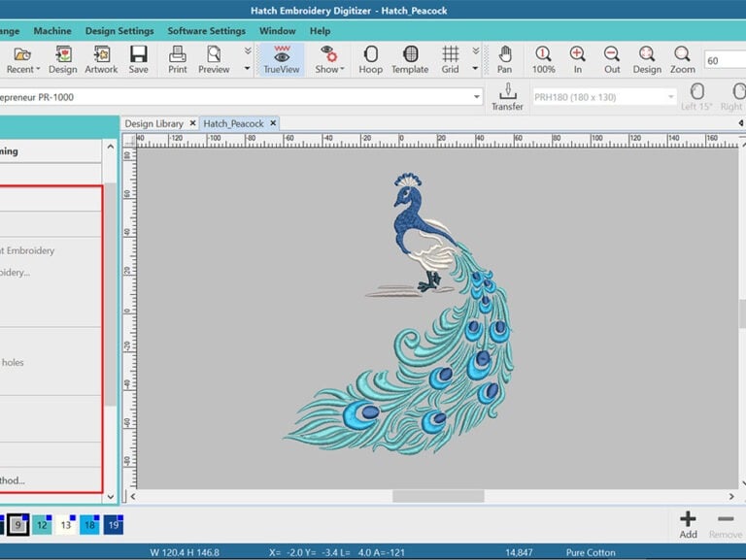Toggle the Template display
The image size is (746, 560).
(x=410, y=59)
